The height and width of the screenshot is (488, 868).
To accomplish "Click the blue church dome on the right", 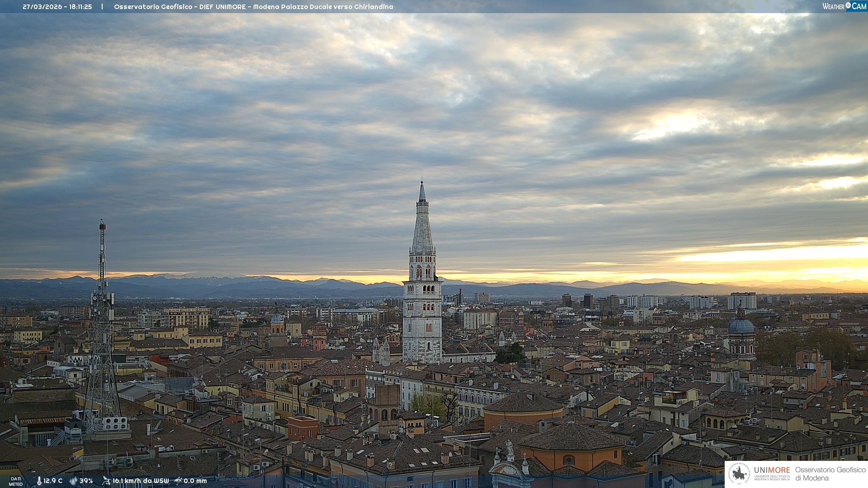I will 741,326.
